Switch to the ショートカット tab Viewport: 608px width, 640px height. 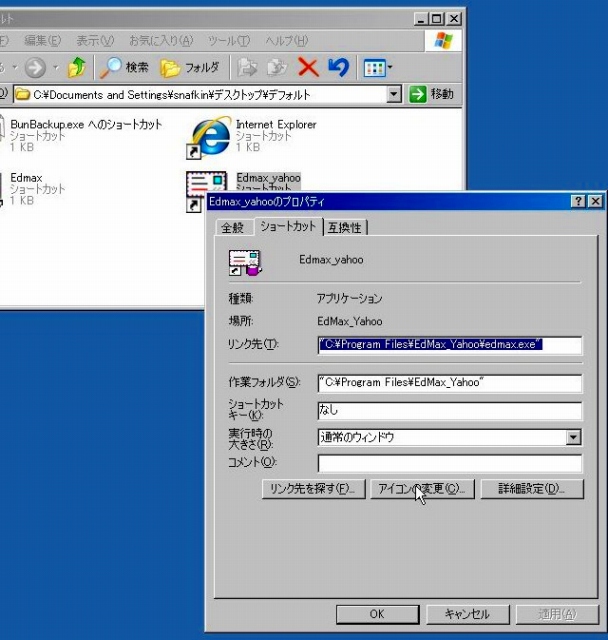click(288, 226)
